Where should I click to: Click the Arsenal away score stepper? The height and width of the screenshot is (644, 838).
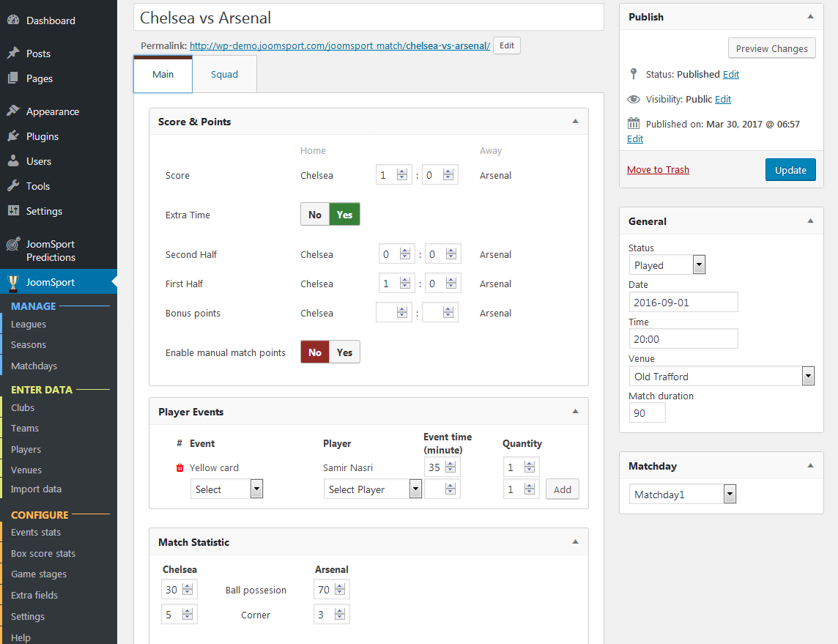448,175
